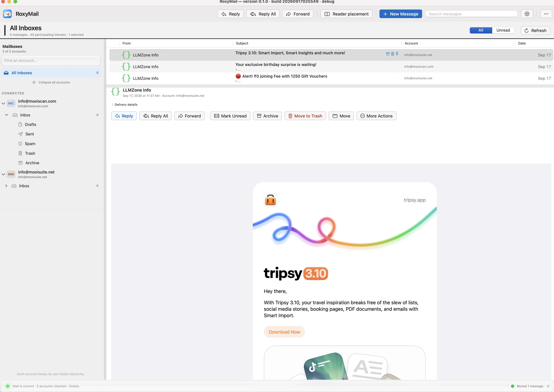Click Mark Unread in message actions
The height and width of the screenshot is (392, 554).
(x=230, y=116)
